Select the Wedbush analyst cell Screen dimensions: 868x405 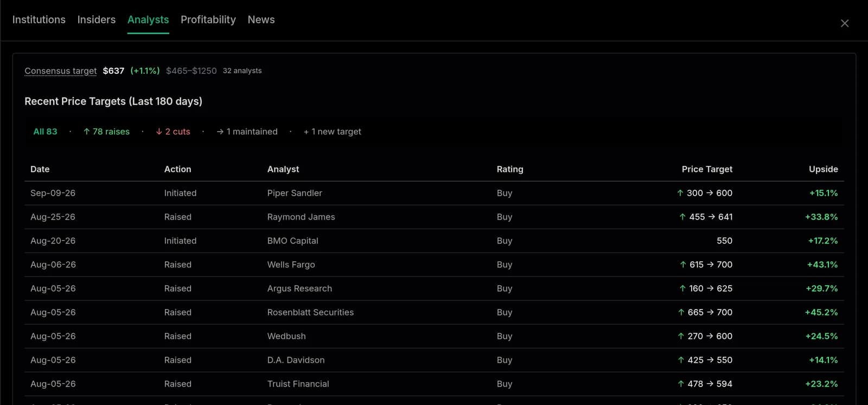(x=286, y=336)
